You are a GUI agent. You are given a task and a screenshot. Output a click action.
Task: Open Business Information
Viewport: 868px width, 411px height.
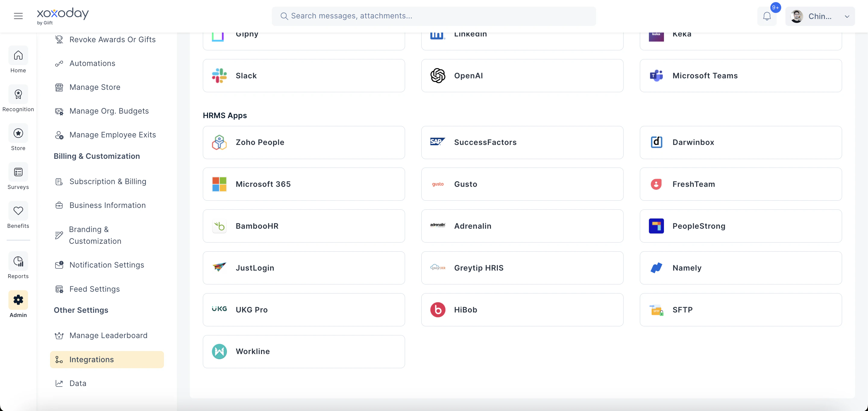pyautogui.click(x=107, y=205)
